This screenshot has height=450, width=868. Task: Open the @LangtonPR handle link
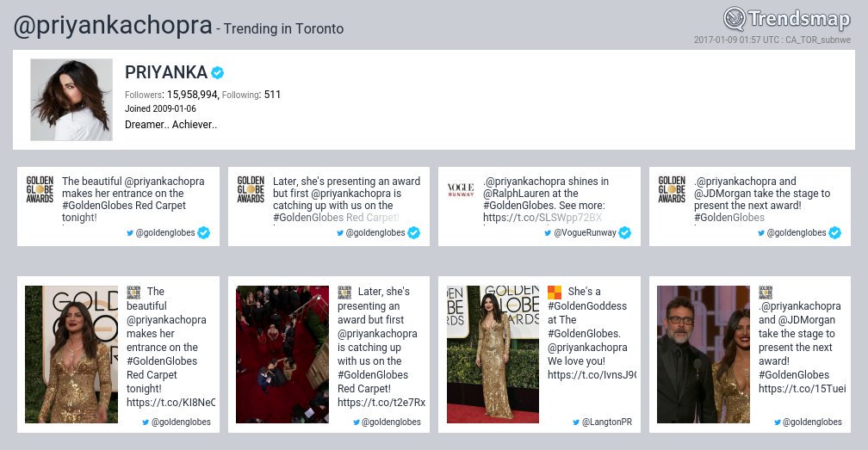click(607, 422)
